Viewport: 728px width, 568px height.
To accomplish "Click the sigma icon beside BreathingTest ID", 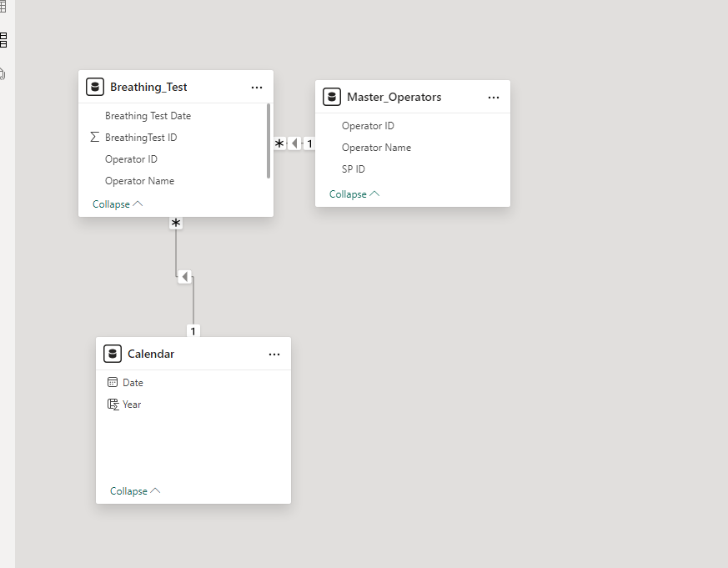I will [x=95, y=137].
